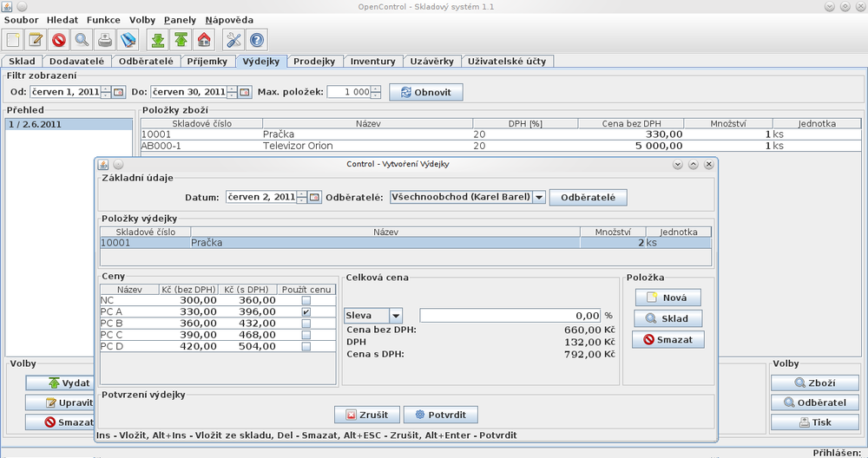868x458 pixels.
Task: Click the new document toolbar icon
Action: pos(13,40)
